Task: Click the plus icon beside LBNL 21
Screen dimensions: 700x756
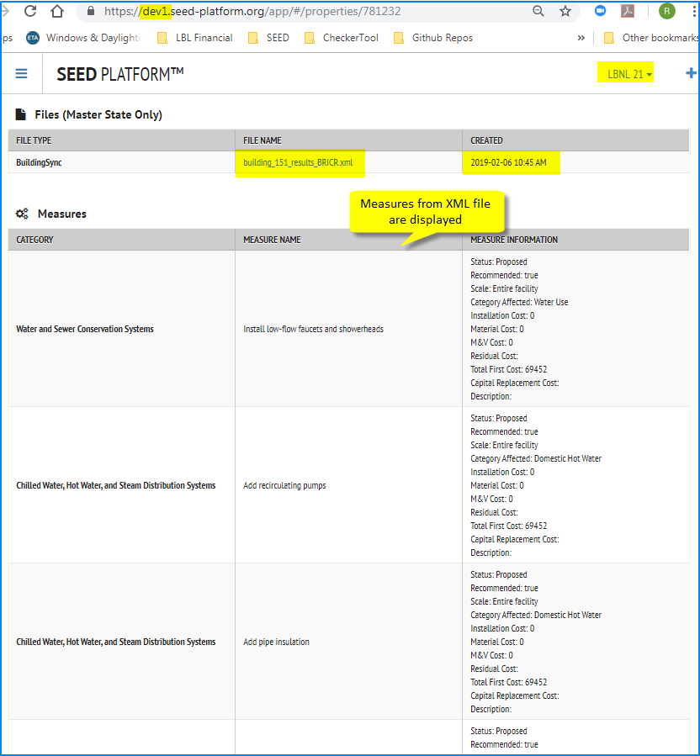Action: click(x=690, y=73)
